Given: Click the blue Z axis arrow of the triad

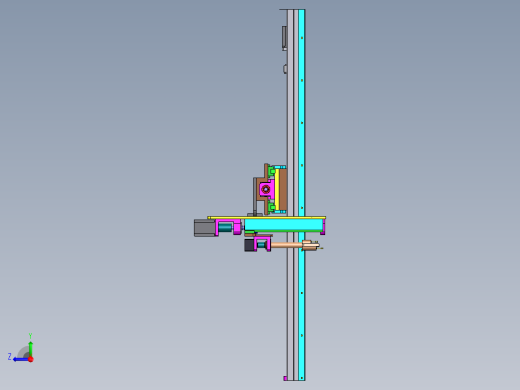Looking at the screenshot, I should coord(21,359).
